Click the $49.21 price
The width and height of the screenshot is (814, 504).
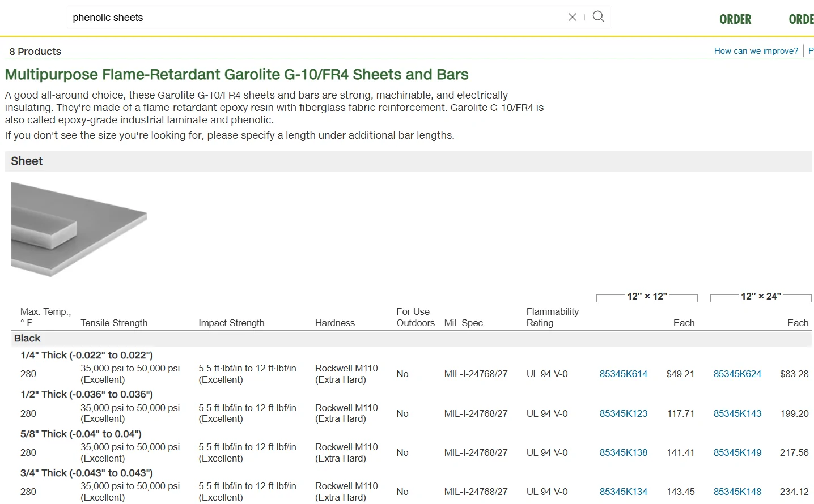pos(680,374)
